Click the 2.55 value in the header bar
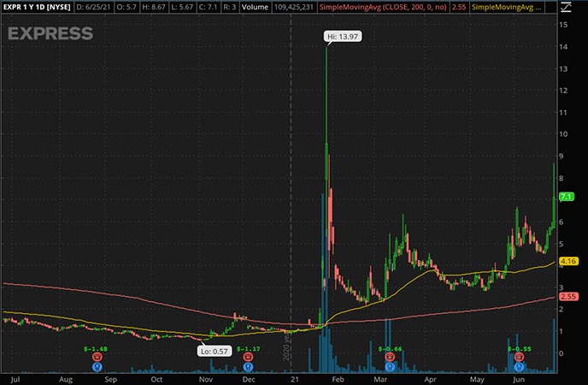The image size is (588, 385). [459, 7]
